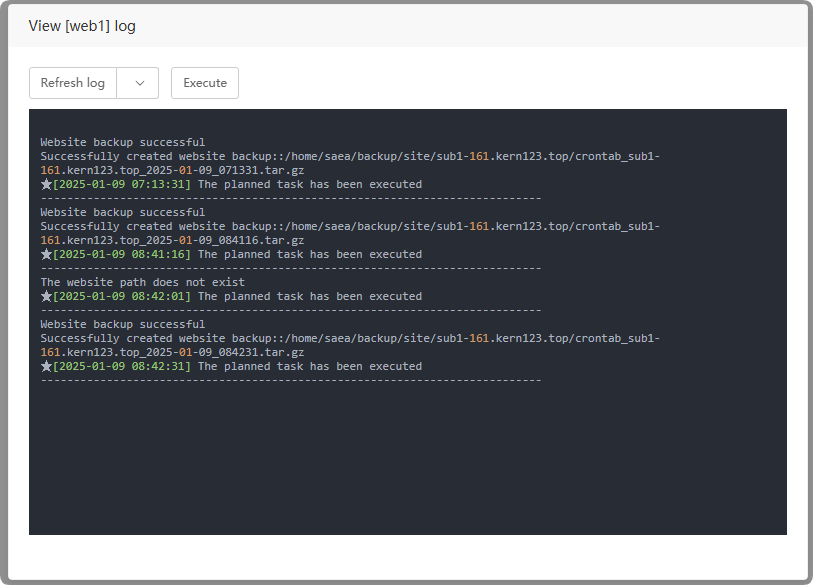Click the View [web1] log title
This screenshot has height=585, width=813.
(x=82, y=26)
